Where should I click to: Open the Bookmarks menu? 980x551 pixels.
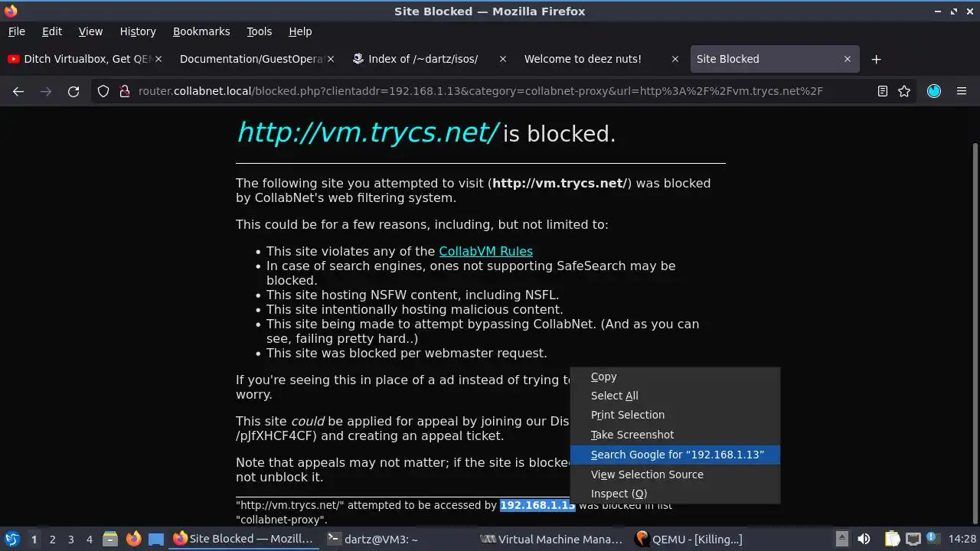click(201, 31)
